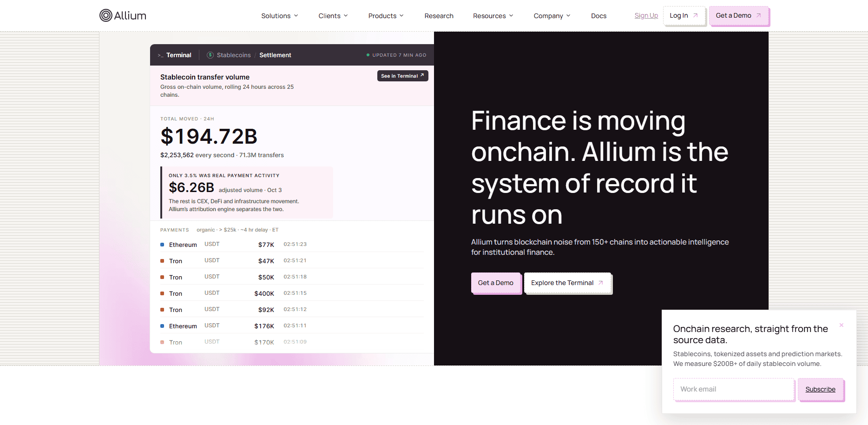868x425 pixels.
Task: Open the Company dropdown
Action: click(552, 16)
